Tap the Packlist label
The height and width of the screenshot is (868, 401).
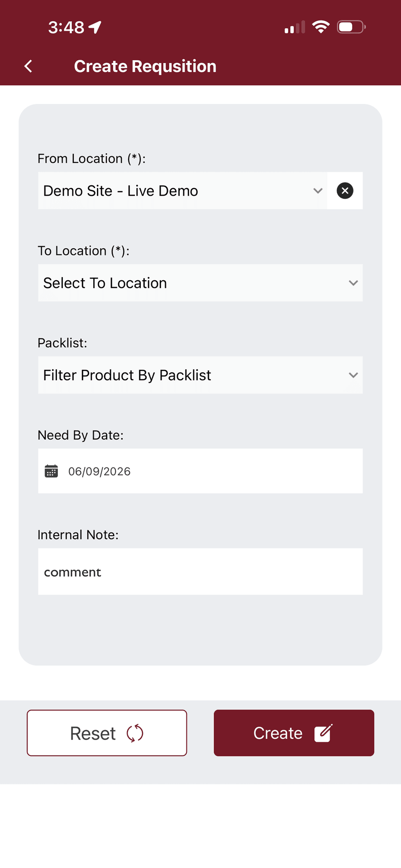point(62,343)
